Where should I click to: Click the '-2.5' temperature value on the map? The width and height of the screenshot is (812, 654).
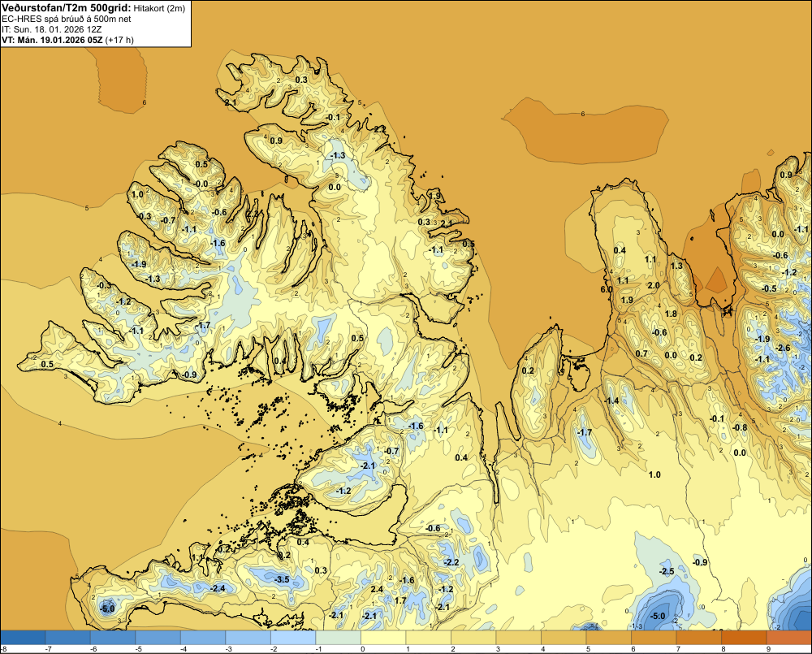tap(667, 572)
